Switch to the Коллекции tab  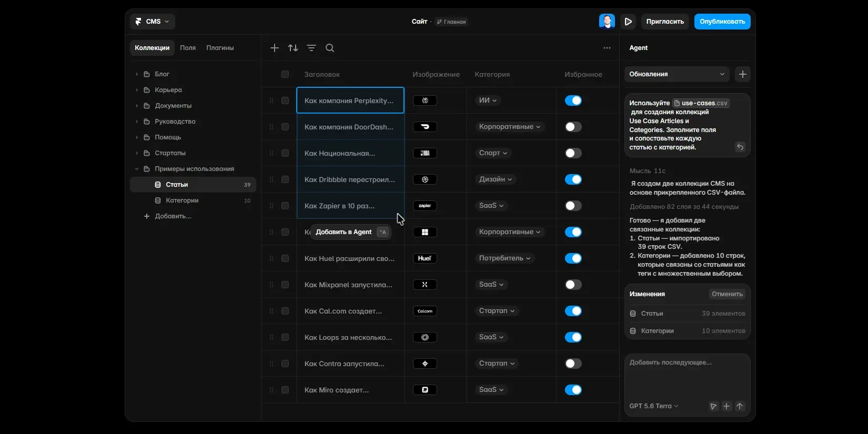tap(152, 48)
